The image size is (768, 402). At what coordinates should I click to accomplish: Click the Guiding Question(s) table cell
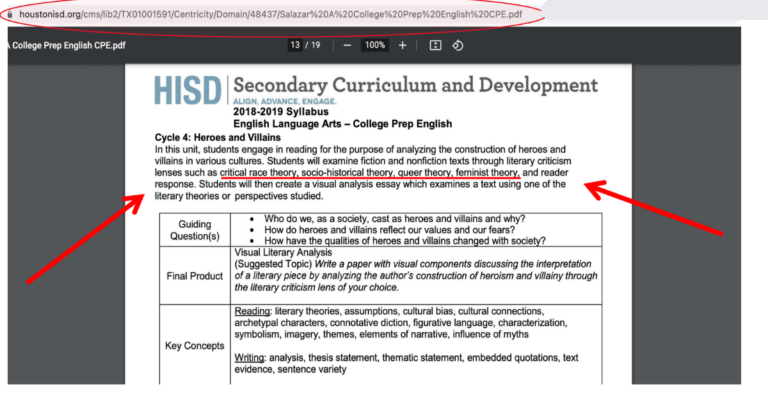194,230
